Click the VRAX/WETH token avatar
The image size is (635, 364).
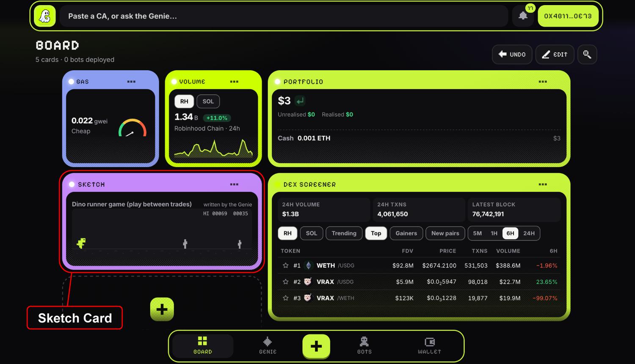pyautogui.click(x=308, y=298)
